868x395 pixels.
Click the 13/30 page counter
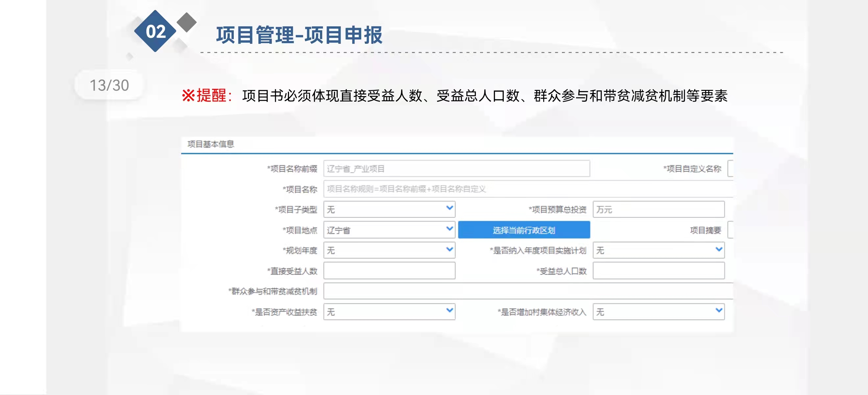pos(109,85)
